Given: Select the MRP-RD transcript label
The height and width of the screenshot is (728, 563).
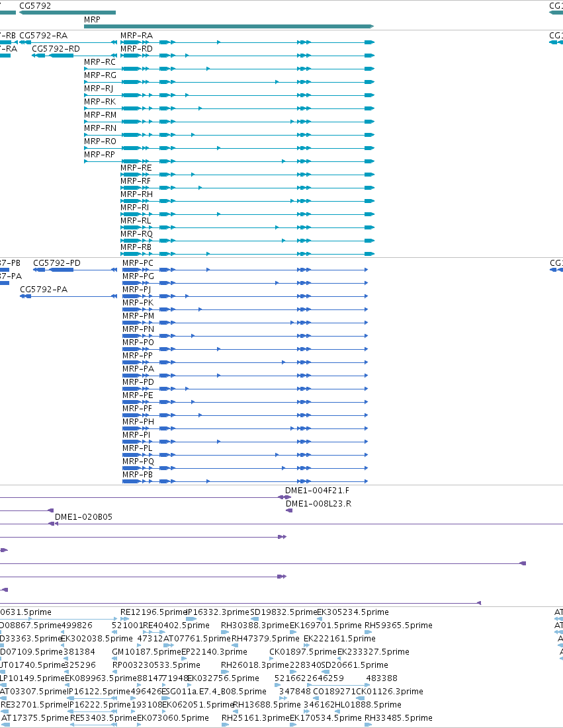Looking at the screenshot, I should [136, 49].
